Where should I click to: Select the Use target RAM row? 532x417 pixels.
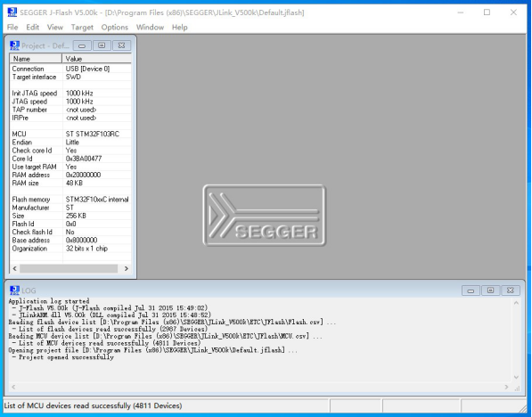[70, 167]
